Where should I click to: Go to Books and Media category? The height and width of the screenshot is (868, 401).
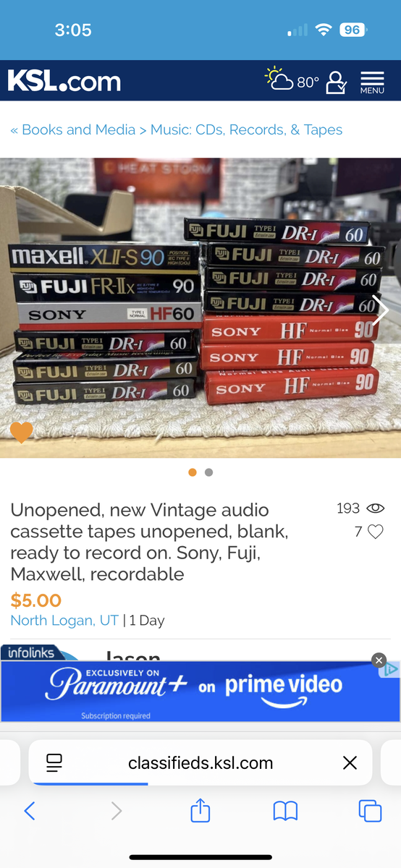pos(78,130)
